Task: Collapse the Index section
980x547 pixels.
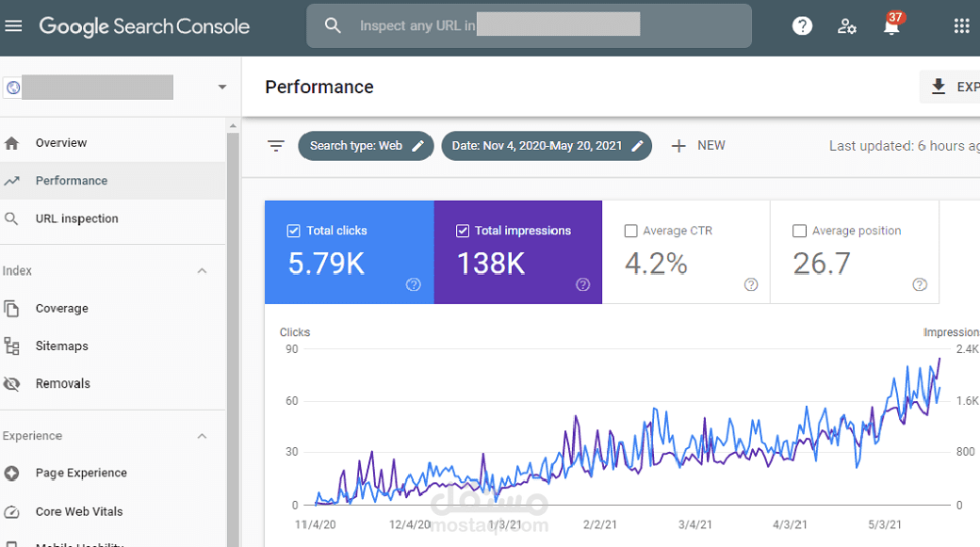Action: tap(202, 271)
